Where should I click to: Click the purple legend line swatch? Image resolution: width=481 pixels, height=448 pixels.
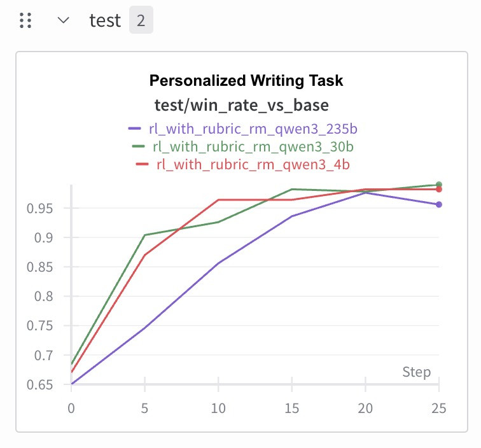[135, 129]
